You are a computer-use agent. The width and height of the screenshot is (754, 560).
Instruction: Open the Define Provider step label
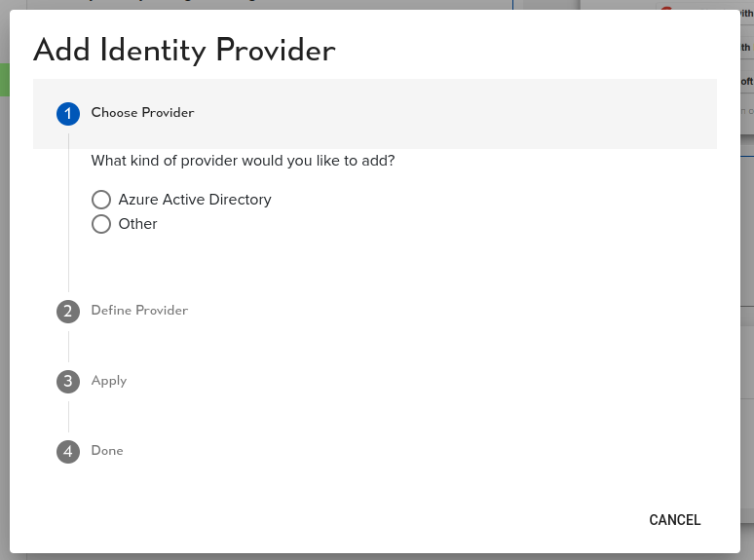click(x=139, y=310)
